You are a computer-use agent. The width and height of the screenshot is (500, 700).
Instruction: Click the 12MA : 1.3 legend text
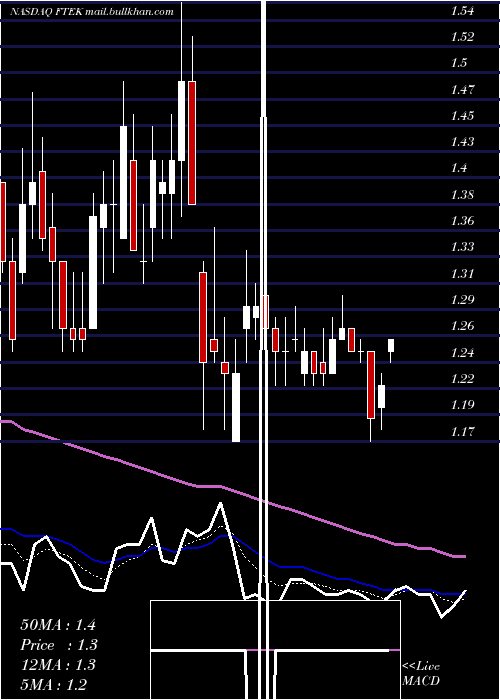pyautogui.click(x=58, y=665)
